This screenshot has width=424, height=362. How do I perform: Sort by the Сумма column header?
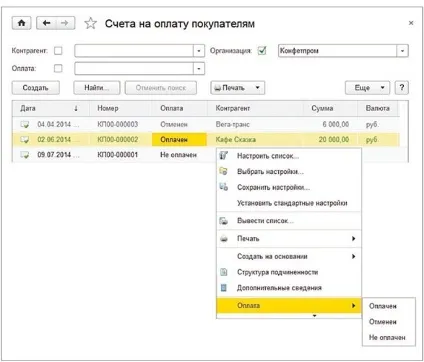point(330,108)
